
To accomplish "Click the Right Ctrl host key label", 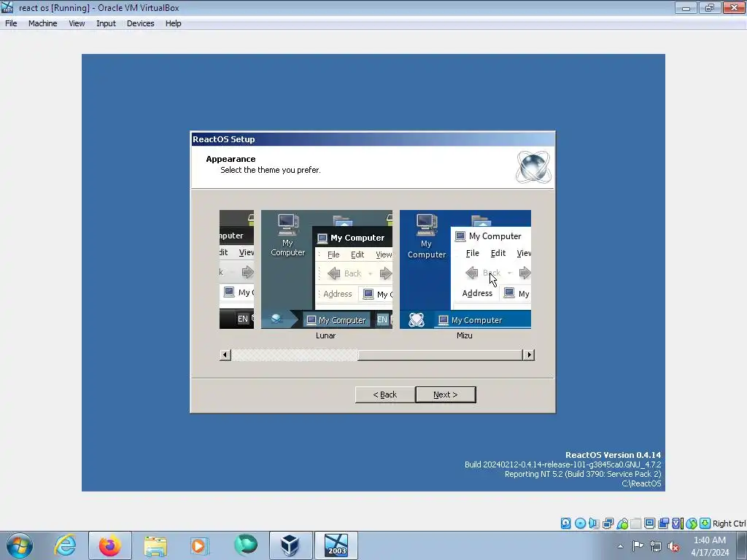I will 729,524.
